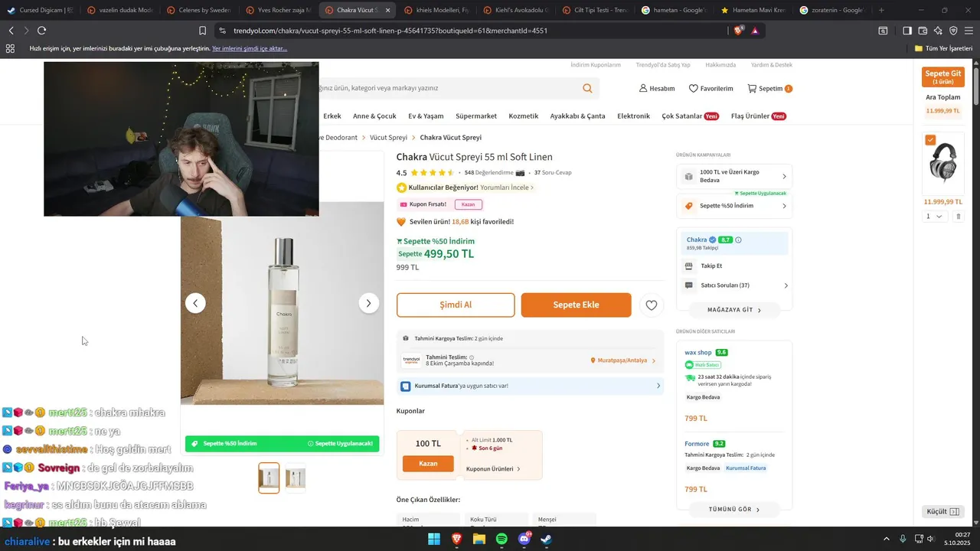Show previous product image arrow
This screenshot has width=980, height=551.
point(195,303)
